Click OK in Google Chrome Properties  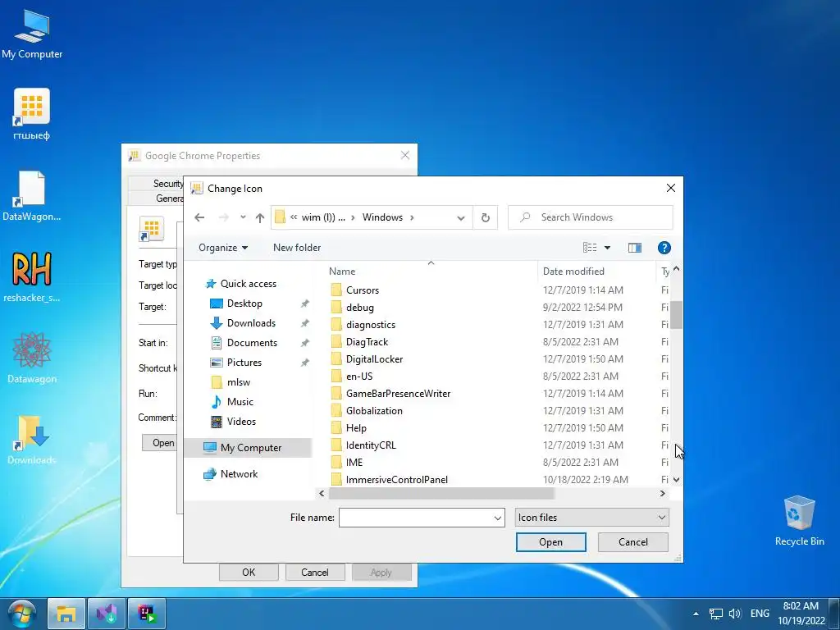249,572
